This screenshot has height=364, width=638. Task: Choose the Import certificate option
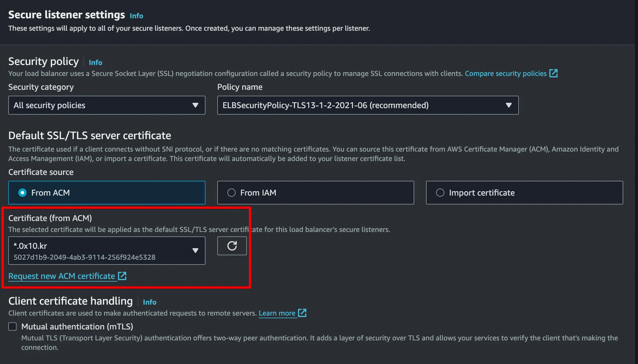coord(440,193)
